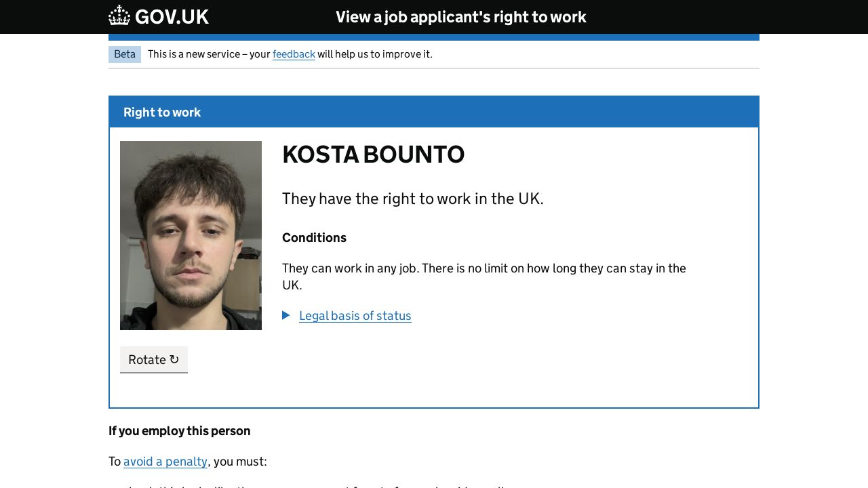Click the GOV.UK crown logo icon

[119, 16]
